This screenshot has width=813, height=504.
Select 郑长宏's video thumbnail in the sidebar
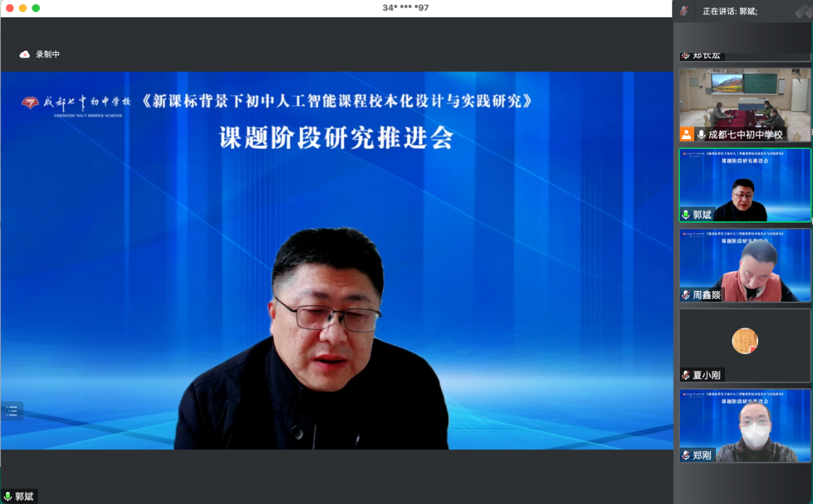[x=744, y=41]
